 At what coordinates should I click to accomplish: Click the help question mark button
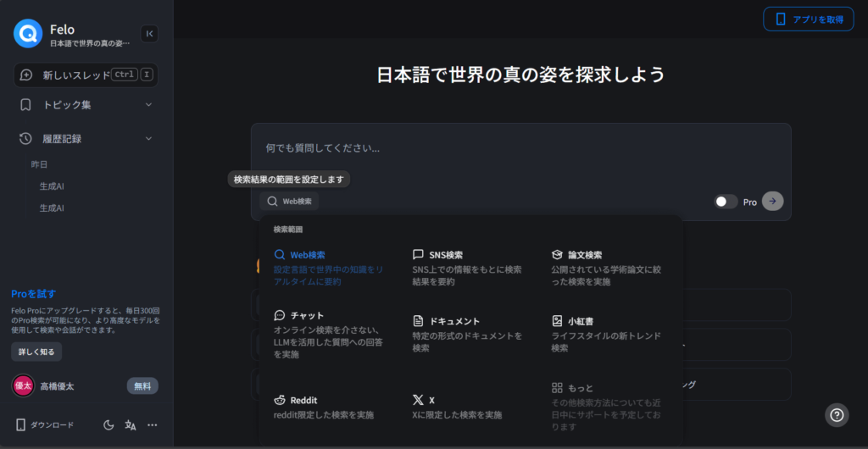pyautogui.click(x=837, y=414)
